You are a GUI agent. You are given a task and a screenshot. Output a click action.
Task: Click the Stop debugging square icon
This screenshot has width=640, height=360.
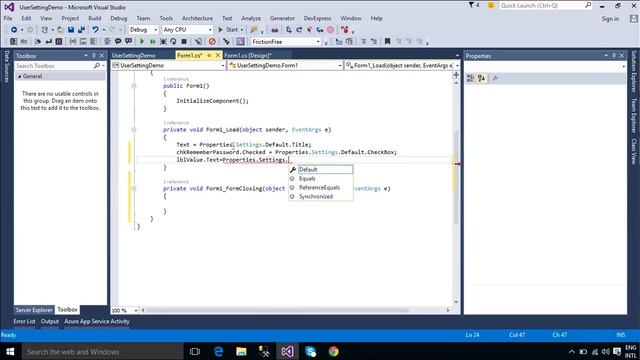pyautogui.click(x=184, y=42)
